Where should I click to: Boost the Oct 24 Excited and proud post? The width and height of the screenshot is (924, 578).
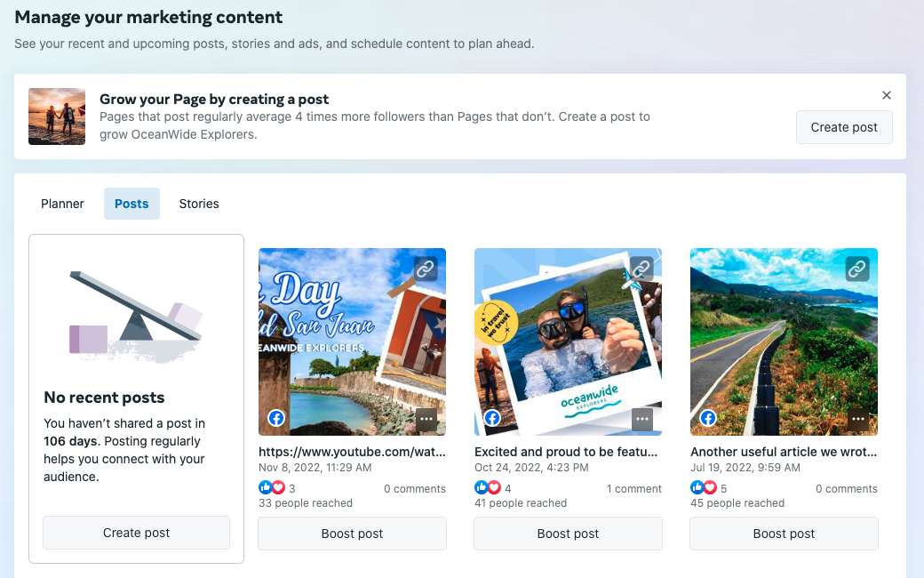(568, 534)
